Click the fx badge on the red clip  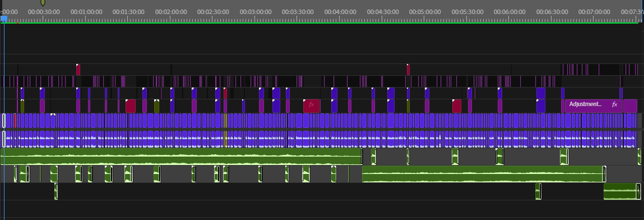point(311,104)
